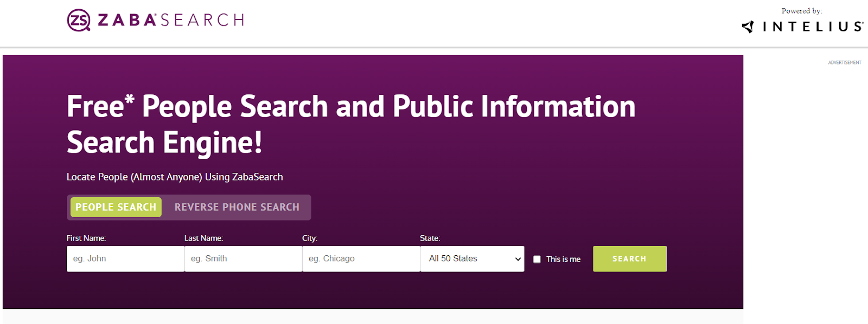The width and height of the screenshot is (868, 324).
Task: Click the Intelius arrow logo icon
Action: pos(748,27)
